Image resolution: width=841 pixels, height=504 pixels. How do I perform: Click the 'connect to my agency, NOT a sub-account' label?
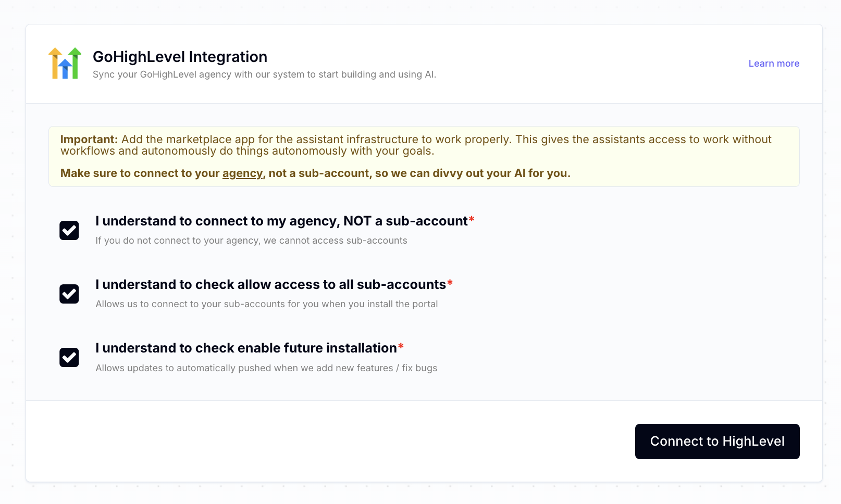pyautogui.click(x=281, y=221)
